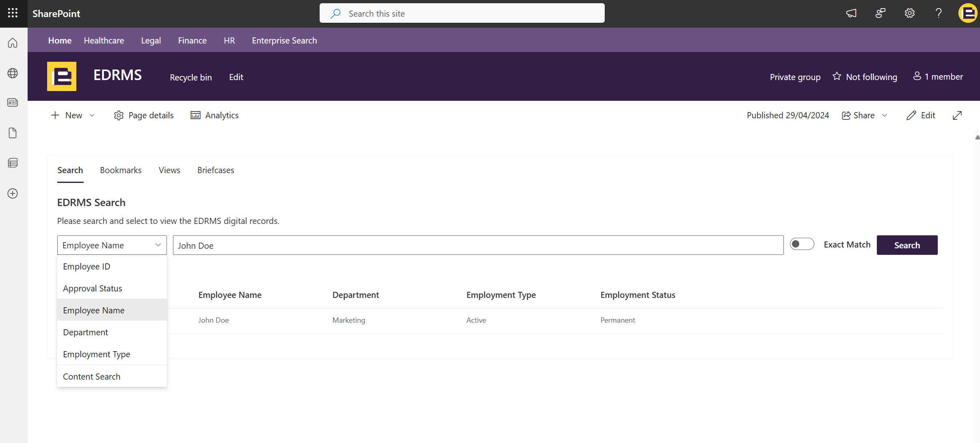Open Healthcare in the hub navigation
Viewport: 980px width, 443px height.
(x=104, y=41)
